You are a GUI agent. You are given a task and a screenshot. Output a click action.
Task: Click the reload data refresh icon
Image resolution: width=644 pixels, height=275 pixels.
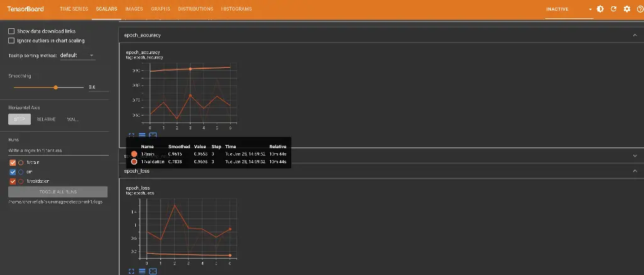(614, 9)
